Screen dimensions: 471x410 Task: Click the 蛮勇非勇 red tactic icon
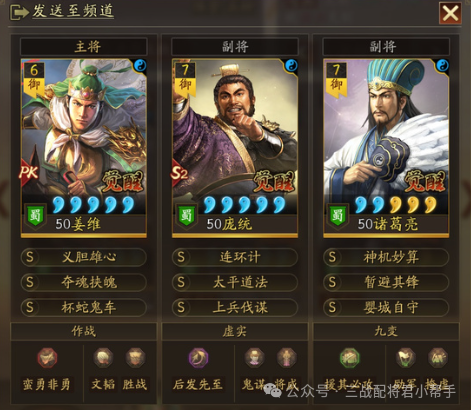(47, 358)
